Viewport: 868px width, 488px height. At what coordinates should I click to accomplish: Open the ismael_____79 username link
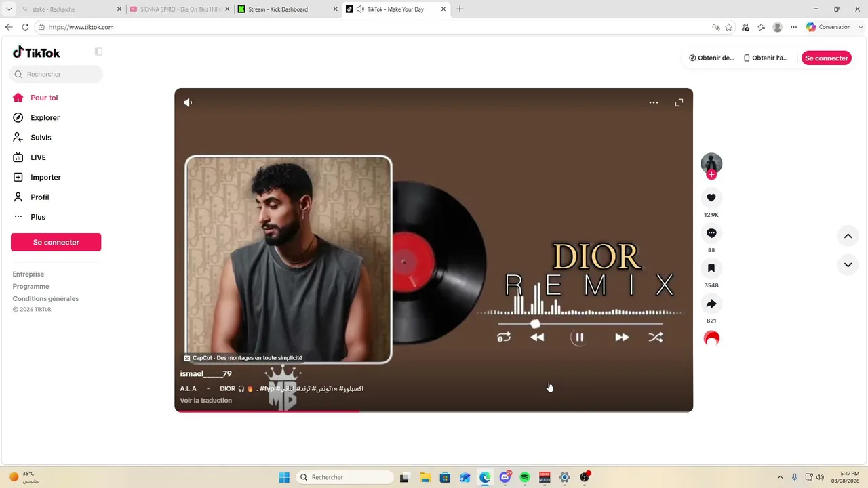[x=206, y=373]
